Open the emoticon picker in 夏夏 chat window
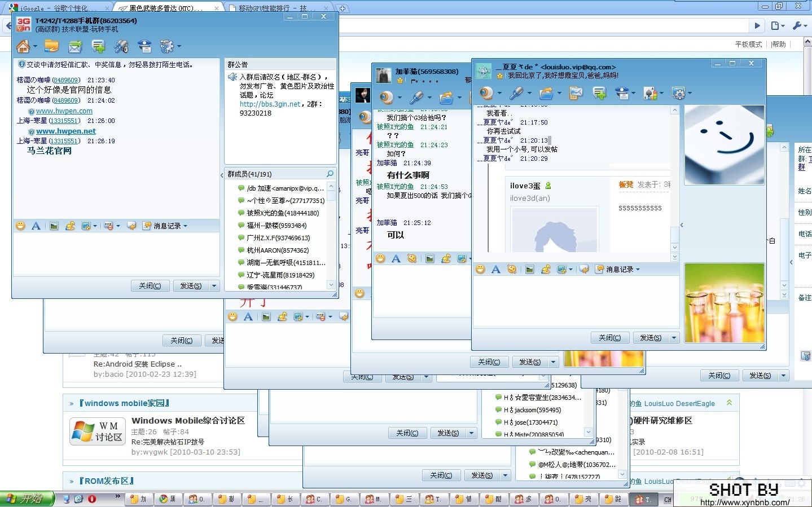Image resolution: width=812 pixels, height=507 pixels. click(480, 269)
